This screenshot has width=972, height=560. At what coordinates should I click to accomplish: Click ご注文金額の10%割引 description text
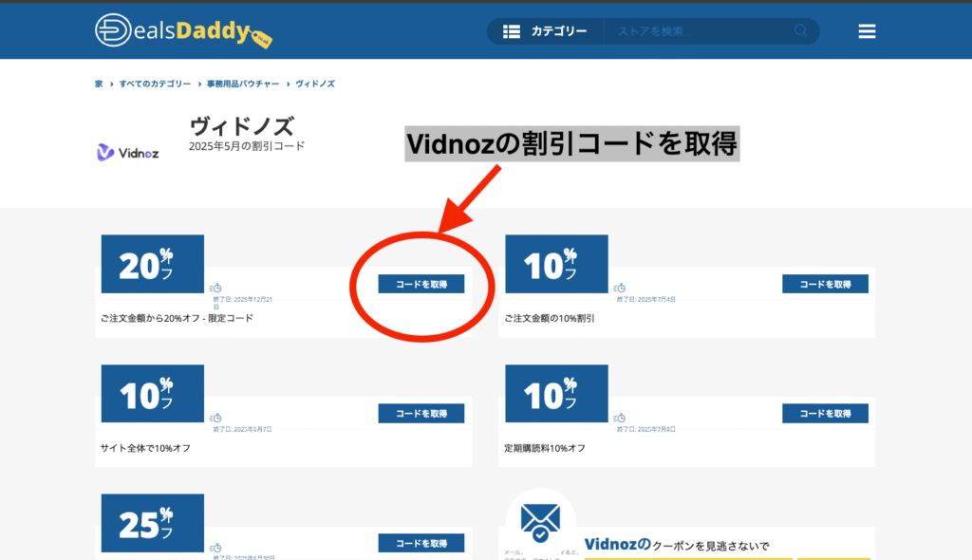coord(550,318)
